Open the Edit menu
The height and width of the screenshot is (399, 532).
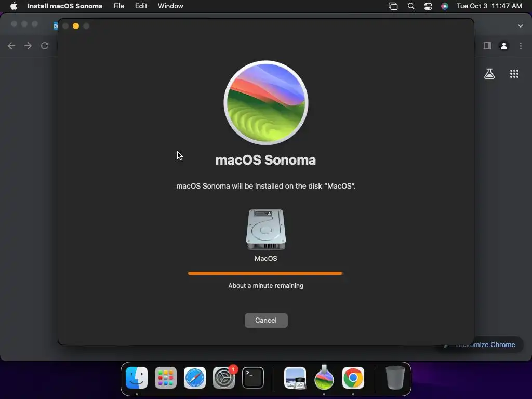[141, 6]
